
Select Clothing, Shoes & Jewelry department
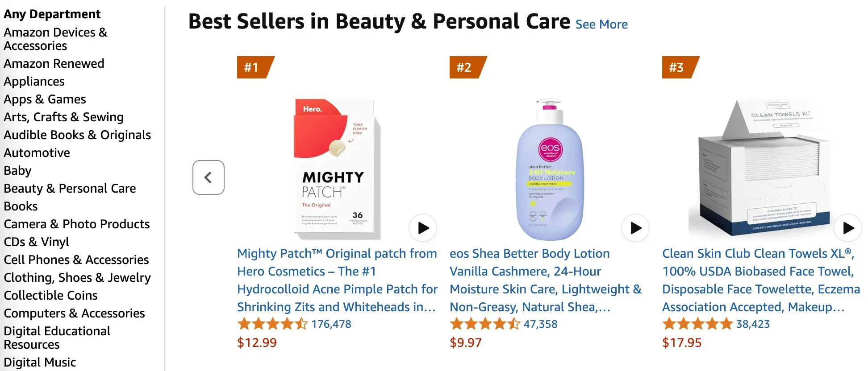click(77, 278)
